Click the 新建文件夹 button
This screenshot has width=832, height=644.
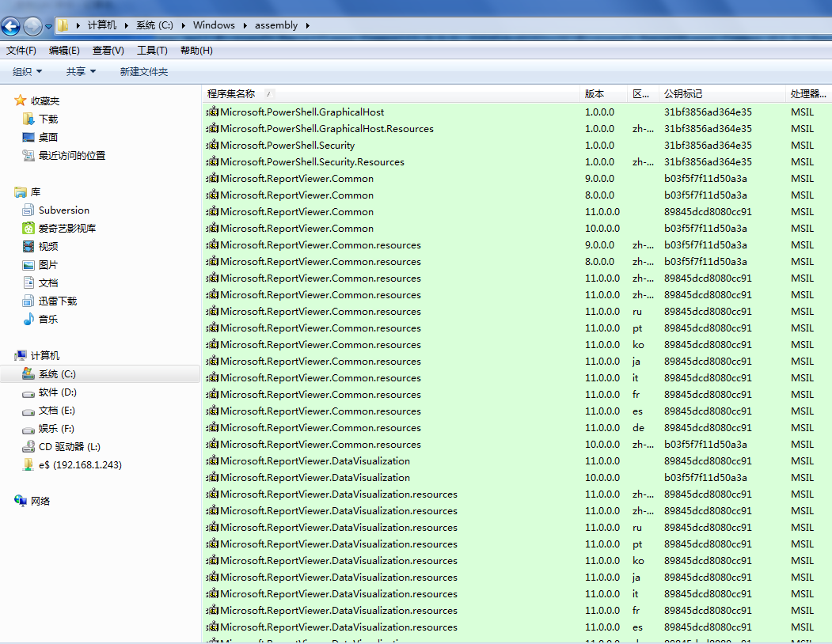click(x=146, y=71)
